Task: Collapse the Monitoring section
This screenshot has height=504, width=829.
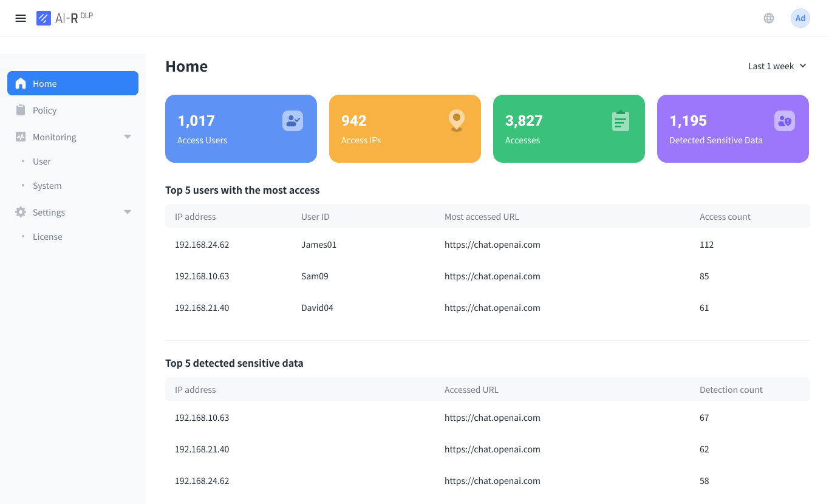Action: [127, 137]
